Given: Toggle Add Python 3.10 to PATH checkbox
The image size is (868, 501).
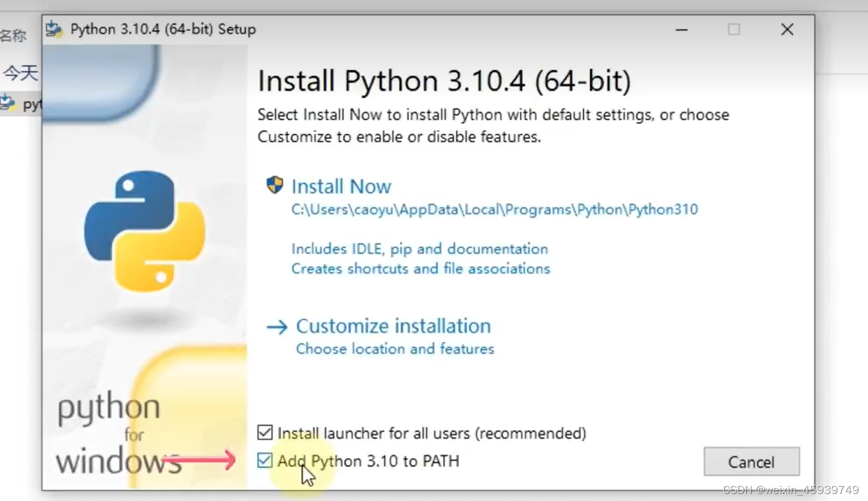Looking at the screenshot, I should coord(265,460).
